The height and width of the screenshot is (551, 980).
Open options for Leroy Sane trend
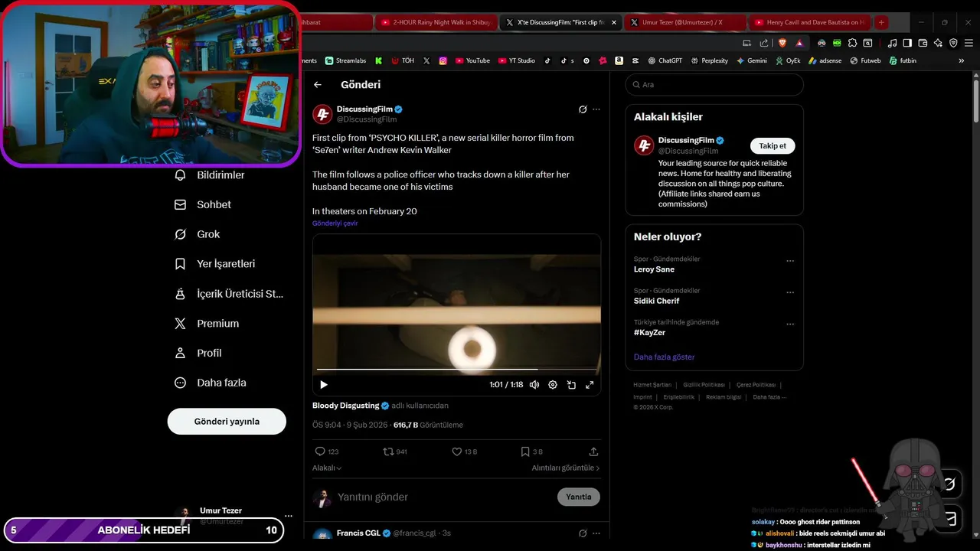[790, 261]
